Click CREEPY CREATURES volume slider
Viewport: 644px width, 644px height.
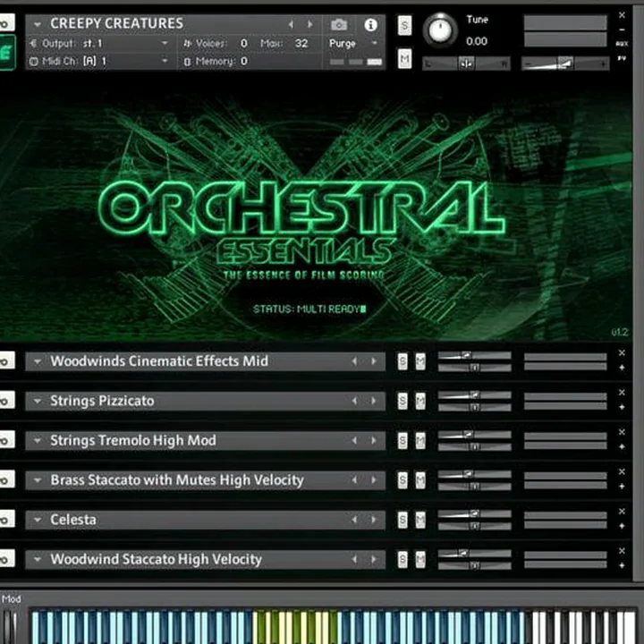[565, 64]
